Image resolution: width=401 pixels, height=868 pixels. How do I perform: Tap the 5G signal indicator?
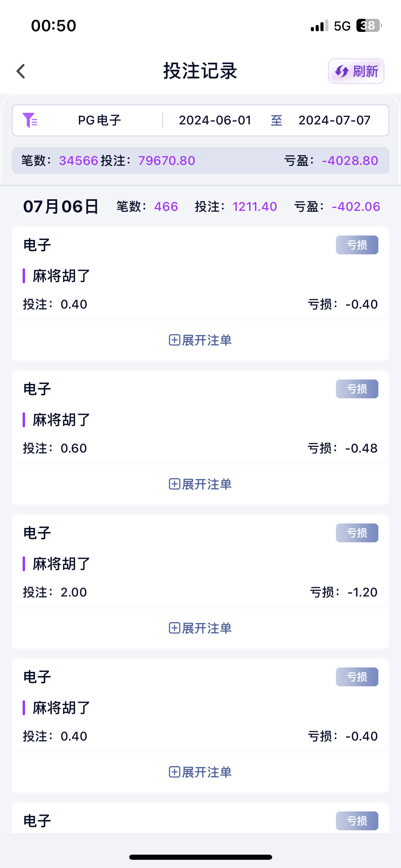click(x=342, y=26)
